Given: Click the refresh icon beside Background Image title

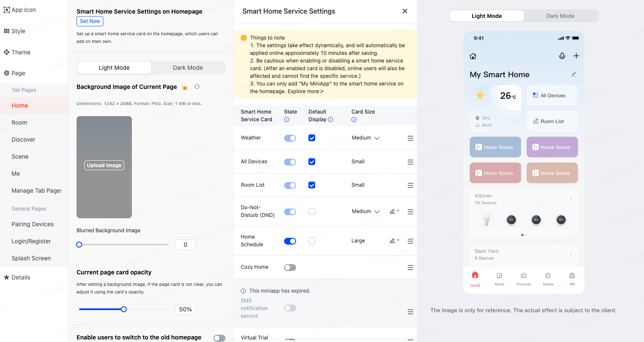Looking at the screenshot, I should [x=197, y=87].
